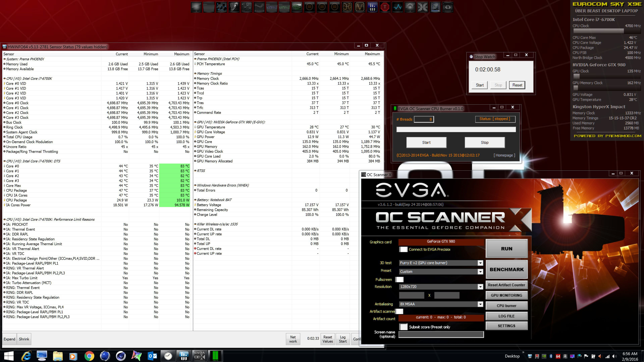Click the Expand button in HWiNFO
644x362 pixels.
(x=9, y=339)
